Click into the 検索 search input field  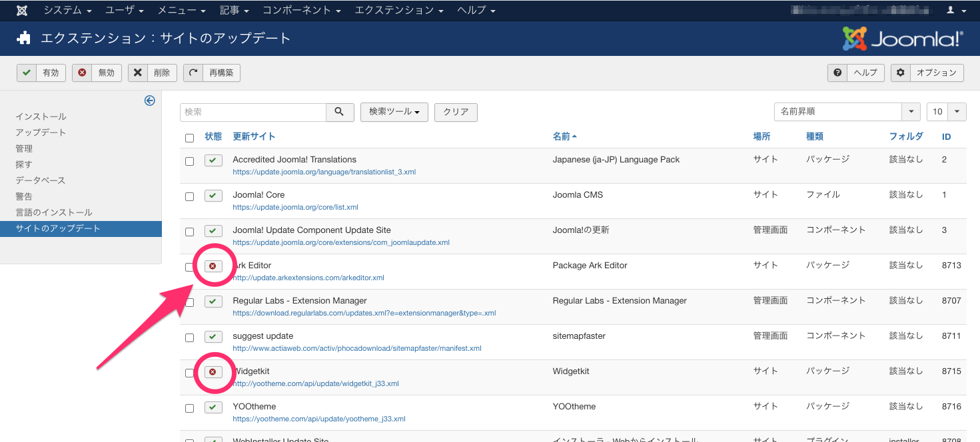click(253, 112)
